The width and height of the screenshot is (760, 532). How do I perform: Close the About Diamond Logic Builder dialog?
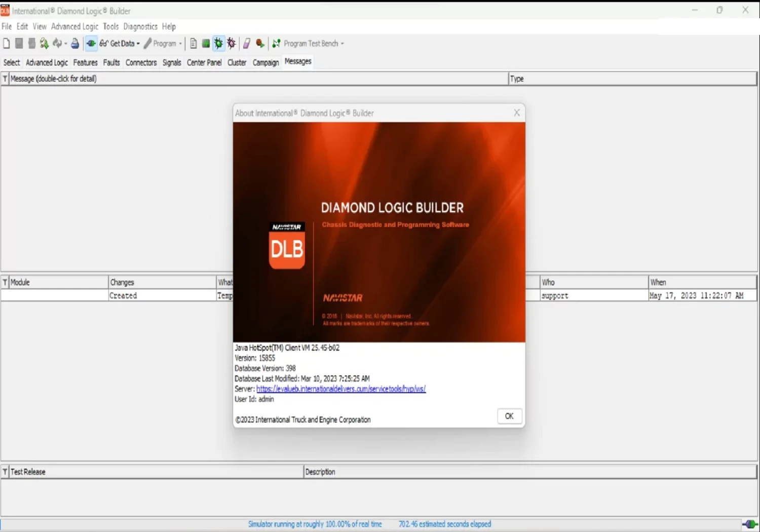517,112
